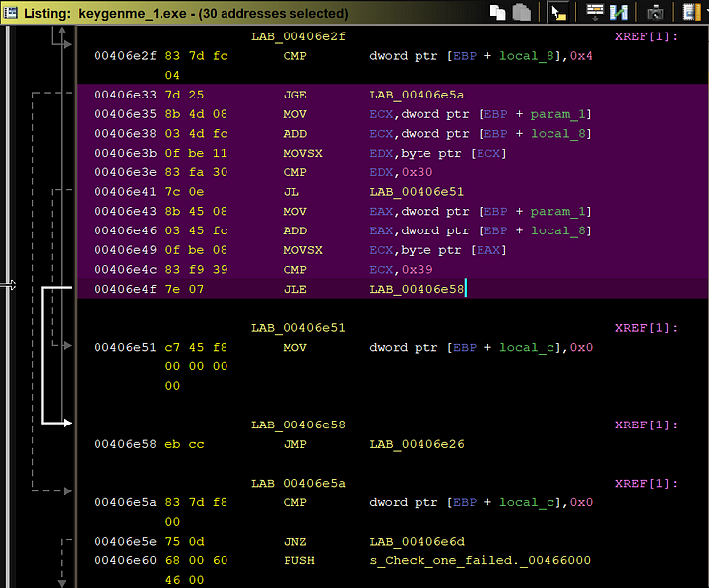
Task: Click param_1 in MOV EAX instruction
Action: click(558, 212)
